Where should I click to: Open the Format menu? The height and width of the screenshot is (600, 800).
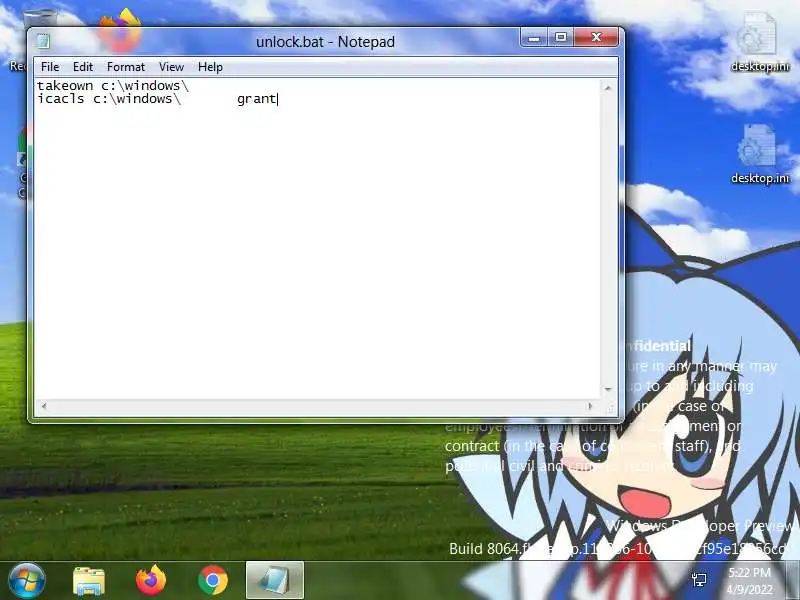click(126, 67)
